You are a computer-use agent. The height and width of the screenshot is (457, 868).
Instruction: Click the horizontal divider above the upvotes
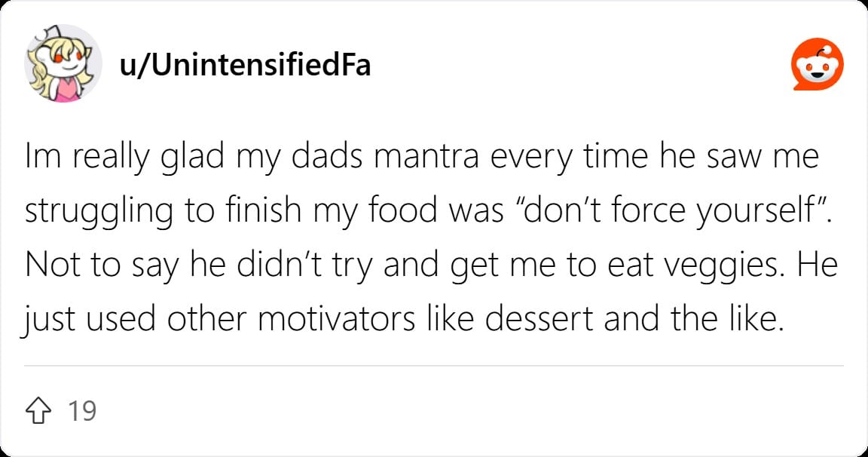[434, 366]
